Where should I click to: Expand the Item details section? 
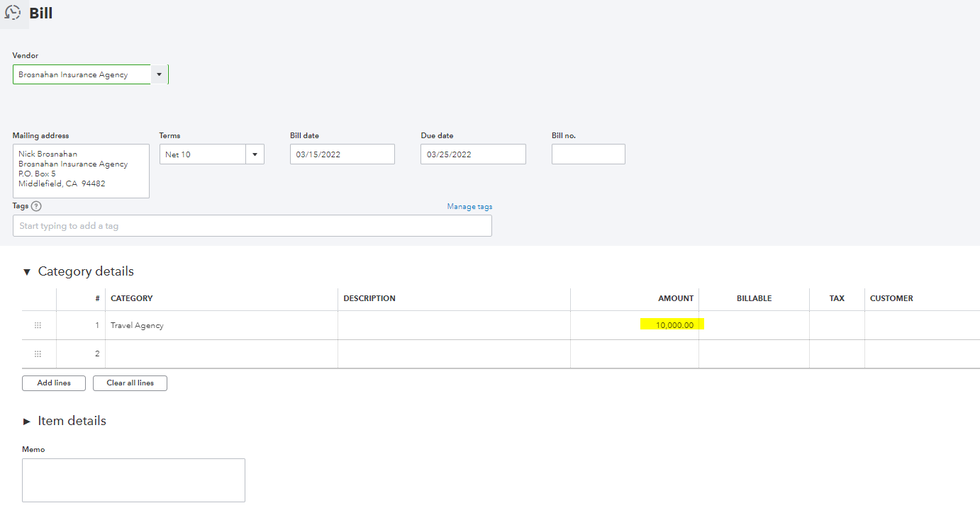coord(27,422)
